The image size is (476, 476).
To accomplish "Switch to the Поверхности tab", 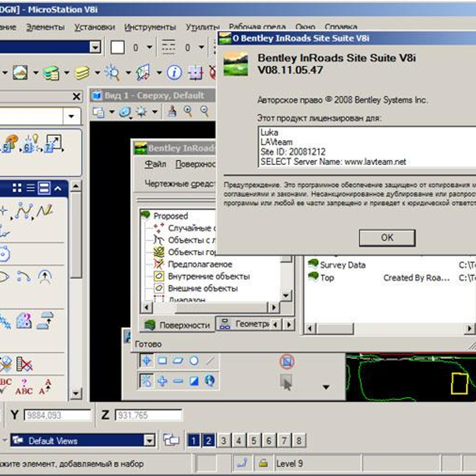I will [177, 325].
